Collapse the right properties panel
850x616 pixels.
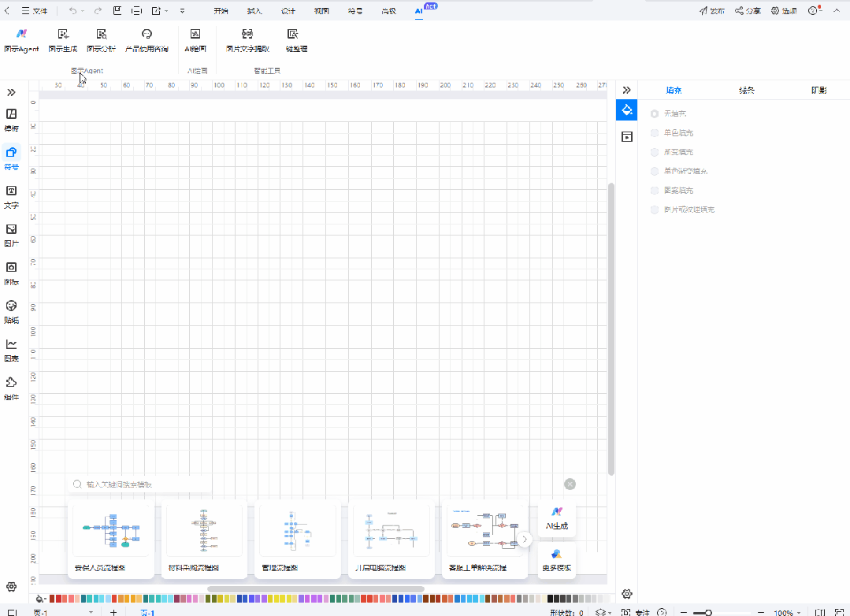pyautogui.click(x=626, y=90)
